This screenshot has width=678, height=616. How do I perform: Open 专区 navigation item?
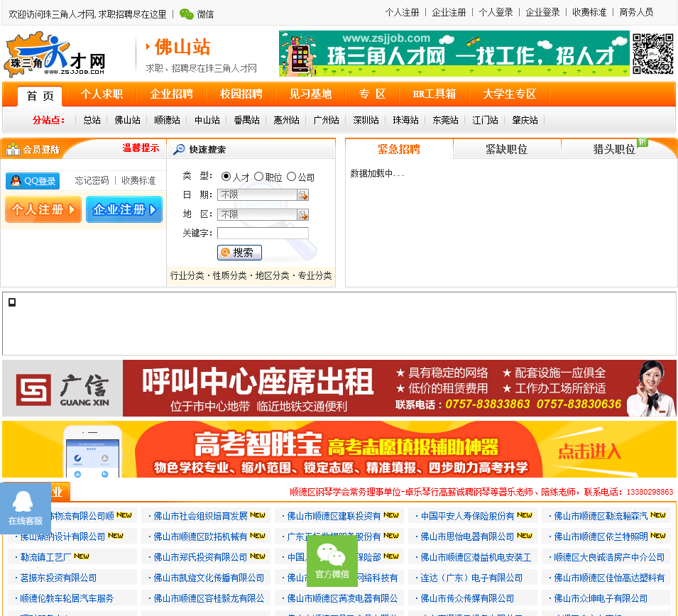point(372,94)
